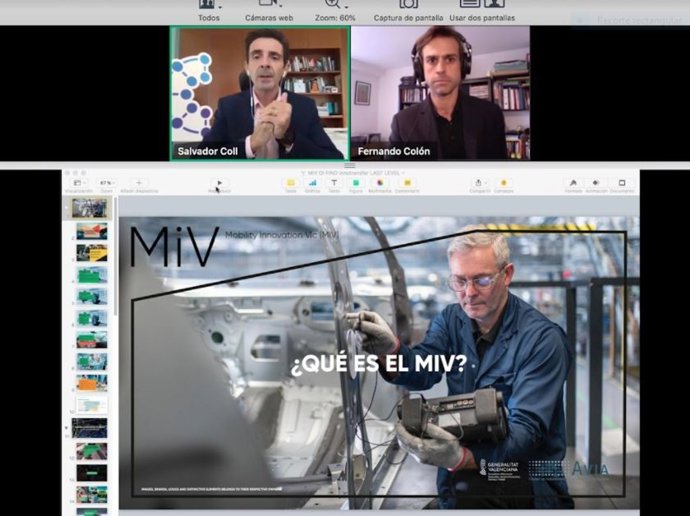Screen dimensions: 690x516
Task: Open the Animación inspector
Action: point(596,183)
